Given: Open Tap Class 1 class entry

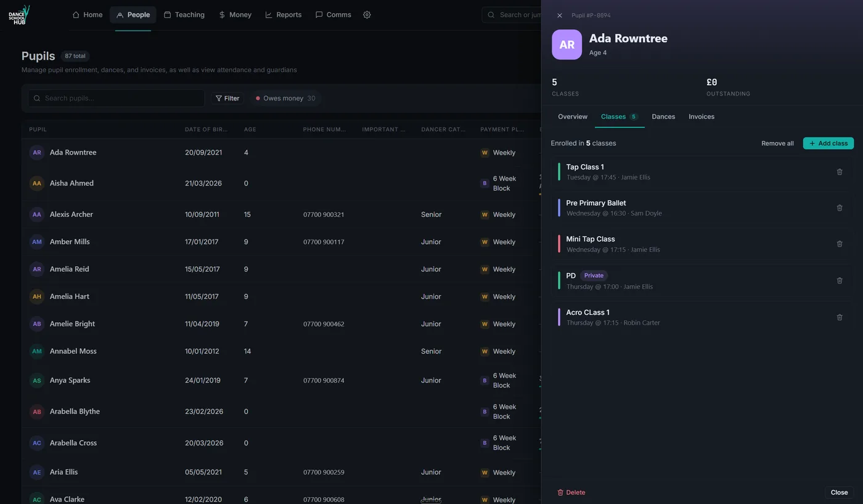Looking at the screenshot, I should (701, 172).
